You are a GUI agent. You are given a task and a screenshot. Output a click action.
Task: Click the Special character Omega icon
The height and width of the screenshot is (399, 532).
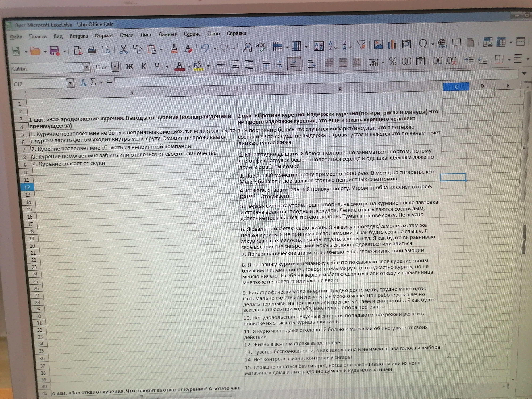(423, 44)
